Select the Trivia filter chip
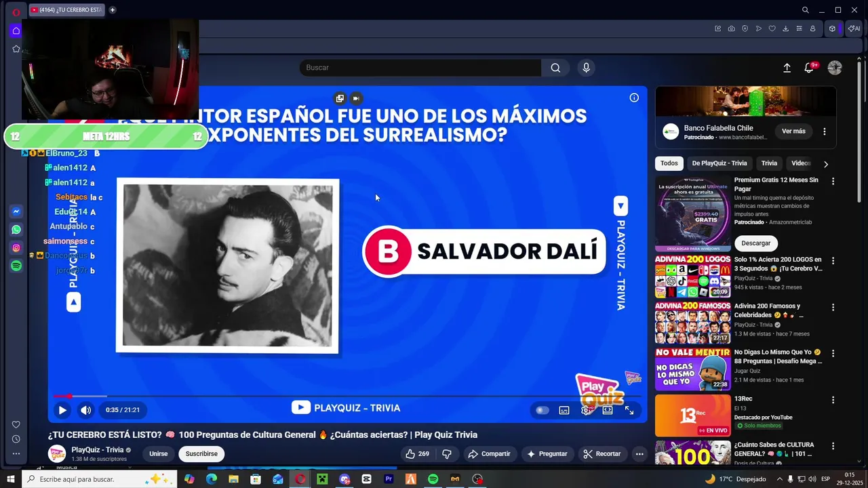 click(769, 163)
